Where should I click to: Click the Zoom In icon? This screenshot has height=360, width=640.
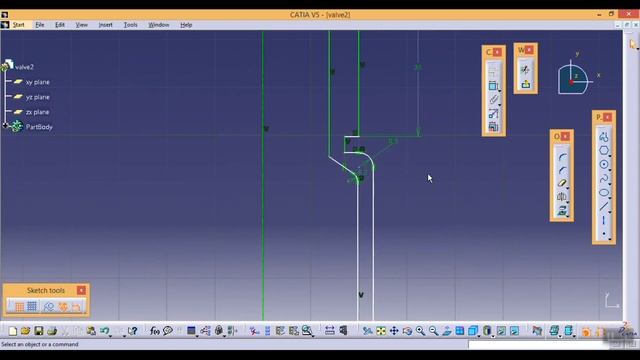pos(420,331)
